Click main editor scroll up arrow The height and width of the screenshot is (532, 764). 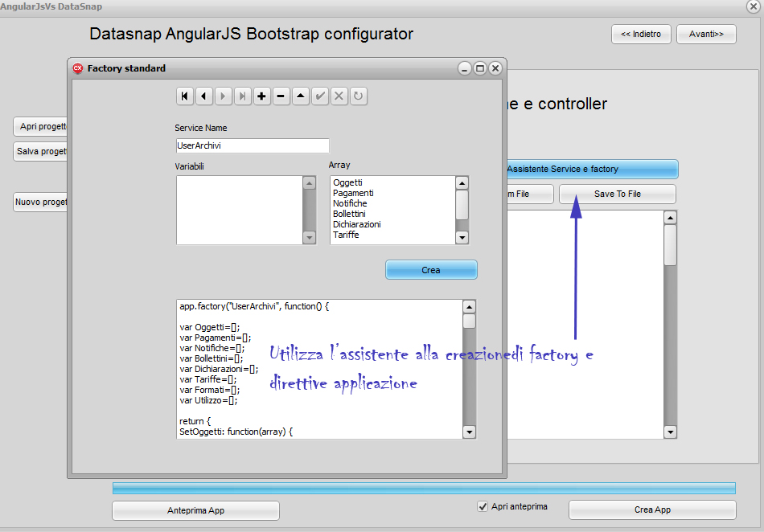(x=671, y=218)
